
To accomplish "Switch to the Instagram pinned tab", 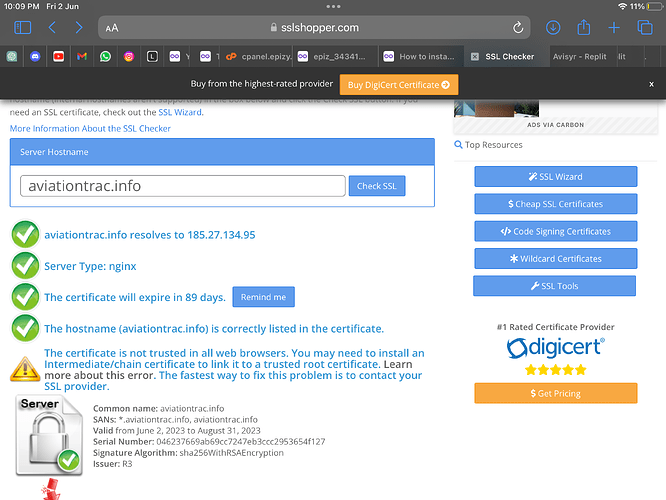I will 129,56.
